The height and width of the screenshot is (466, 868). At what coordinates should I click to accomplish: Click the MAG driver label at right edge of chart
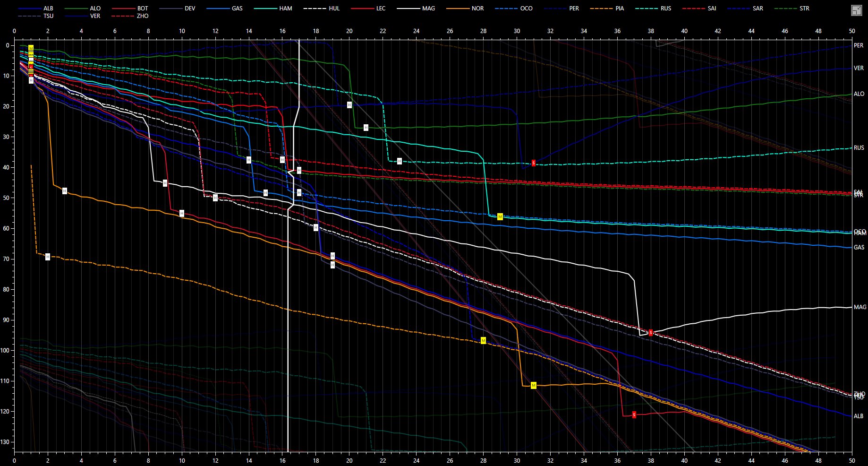point(859,308)
